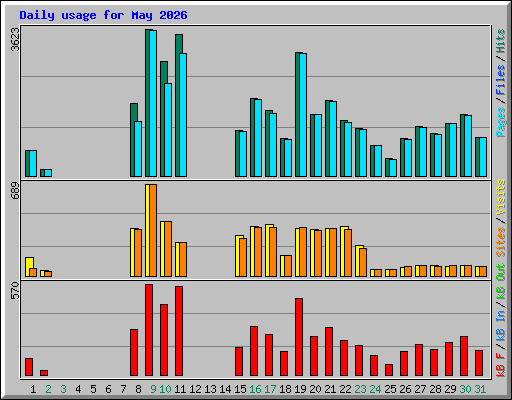Click the day 15 axis label
The height and width of the screenshot is (400, 512).
[240, 389]
